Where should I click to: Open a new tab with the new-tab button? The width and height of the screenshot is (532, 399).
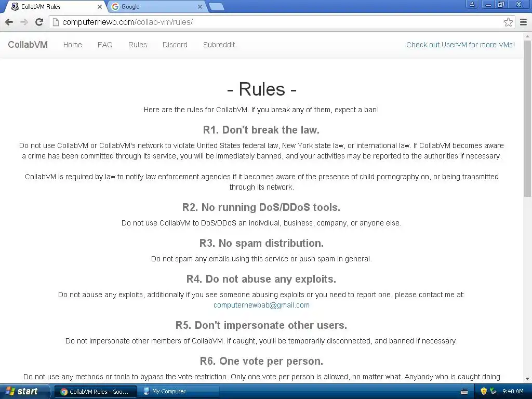pyautogui.click(x=216, y=7)
